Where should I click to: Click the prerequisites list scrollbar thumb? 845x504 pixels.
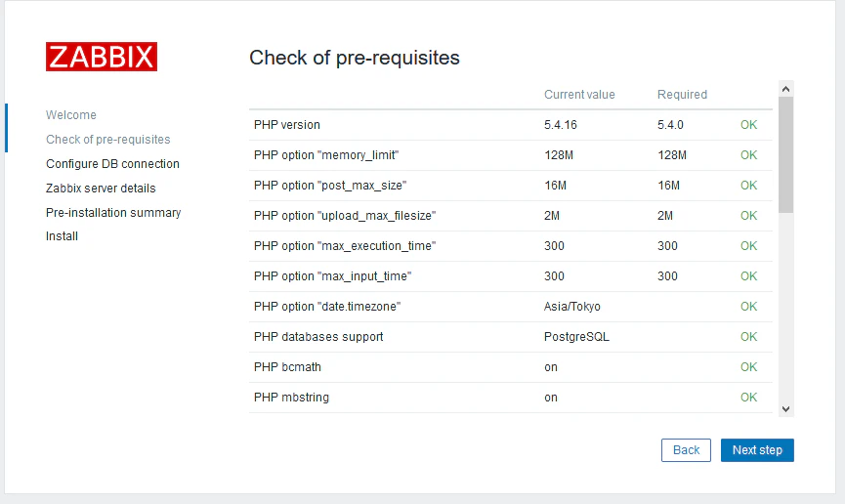(786, 154)
